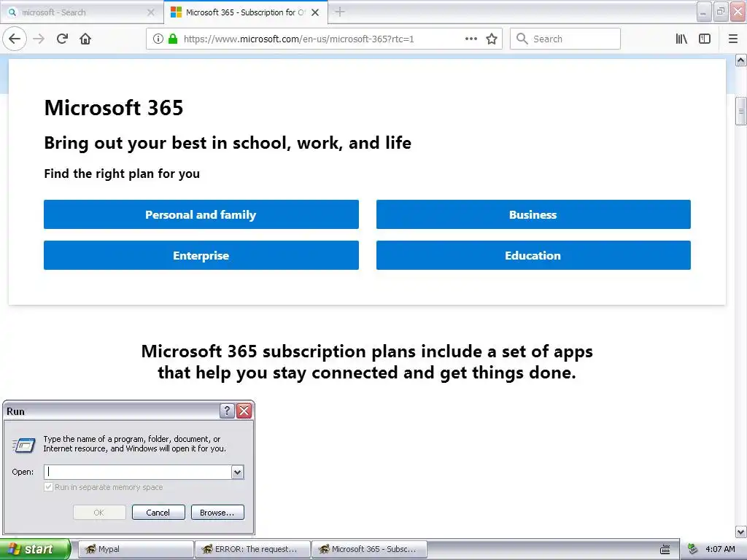
Task: Restore down the browser window
Action: point(720,12)
